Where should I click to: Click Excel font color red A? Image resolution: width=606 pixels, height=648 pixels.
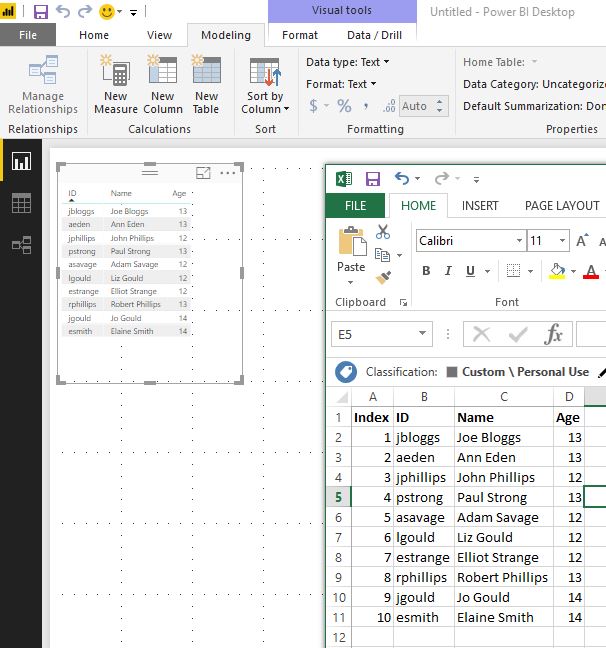591,271
